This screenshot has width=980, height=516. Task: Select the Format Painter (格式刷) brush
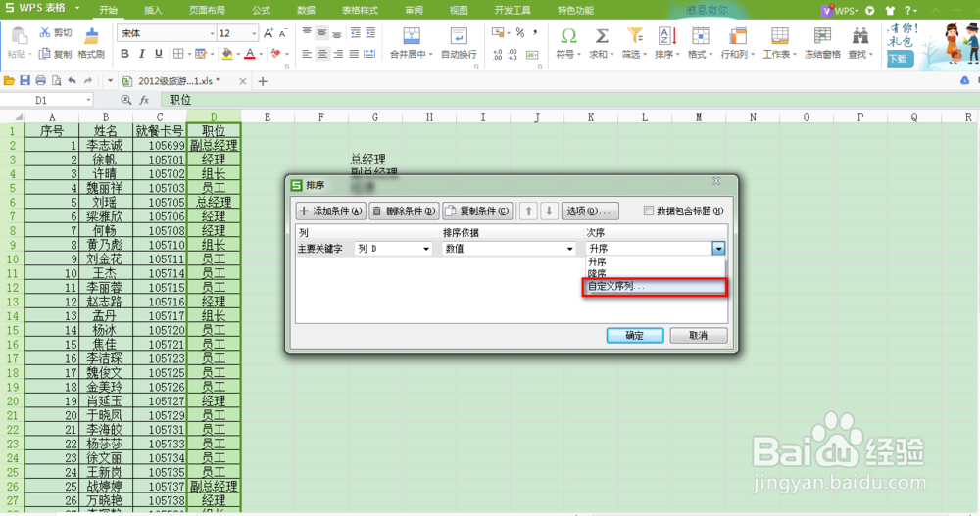click(x=91, y=36)
